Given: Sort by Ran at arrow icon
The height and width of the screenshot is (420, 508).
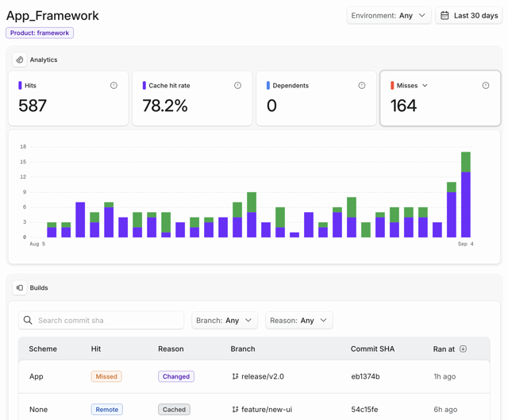Looking at the screenshot, I should 464,349.
